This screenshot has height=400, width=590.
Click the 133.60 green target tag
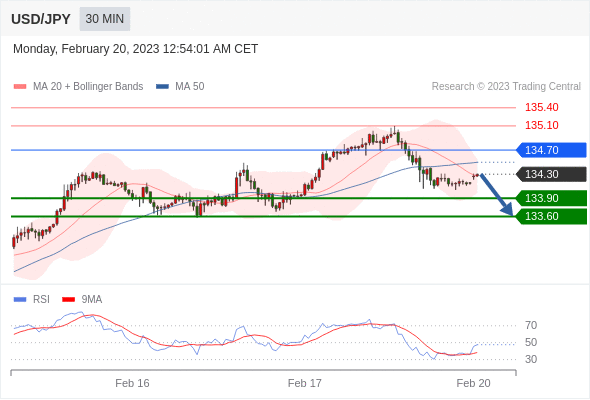pos(551,216)
